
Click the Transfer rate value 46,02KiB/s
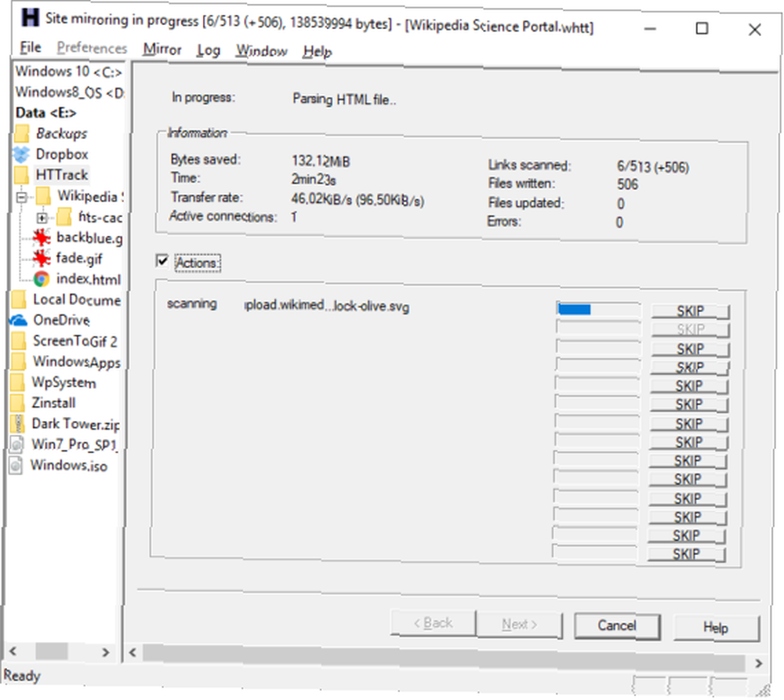coord(321,199)
